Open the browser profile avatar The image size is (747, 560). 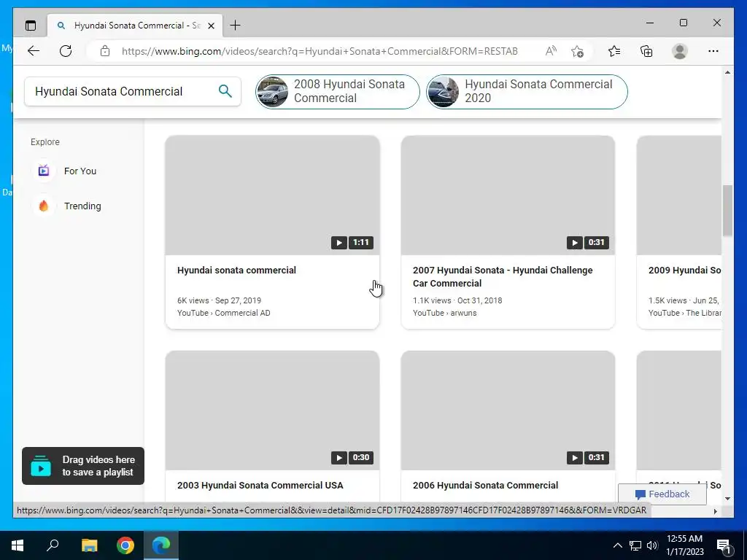point(680,51)
